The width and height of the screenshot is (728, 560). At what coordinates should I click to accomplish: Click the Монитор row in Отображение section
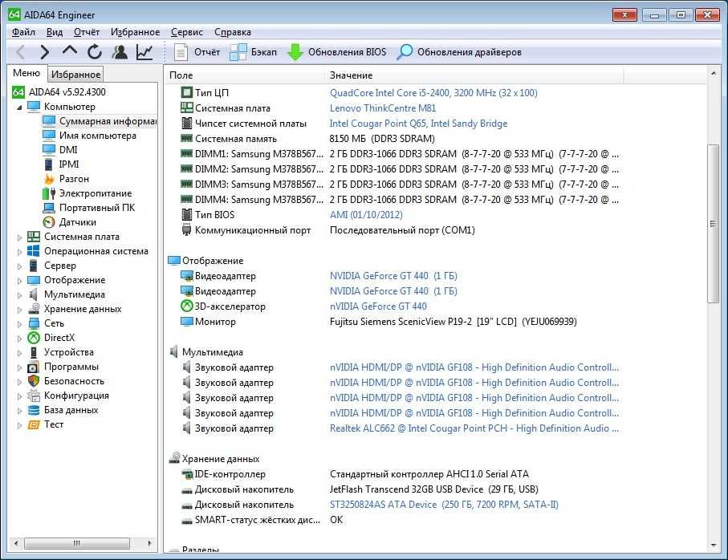tap(395, 322)
